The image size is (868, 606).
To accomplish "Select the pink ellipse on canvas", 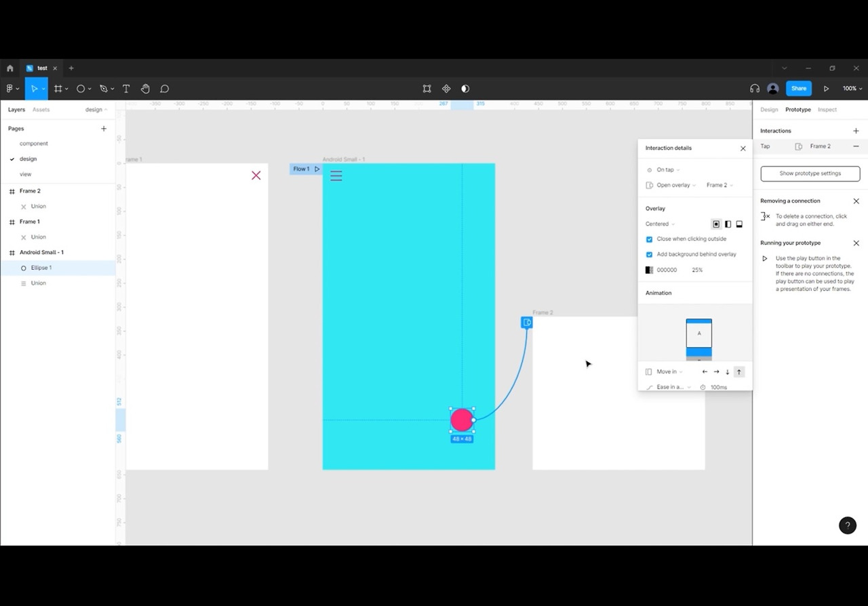I will pos(462,420).
